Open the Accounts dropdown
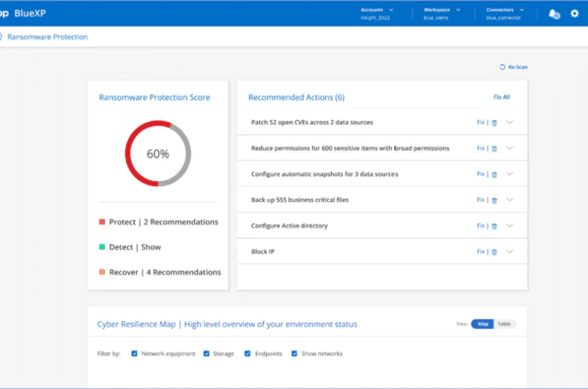 pyautogui.click(x=377, y=14)
